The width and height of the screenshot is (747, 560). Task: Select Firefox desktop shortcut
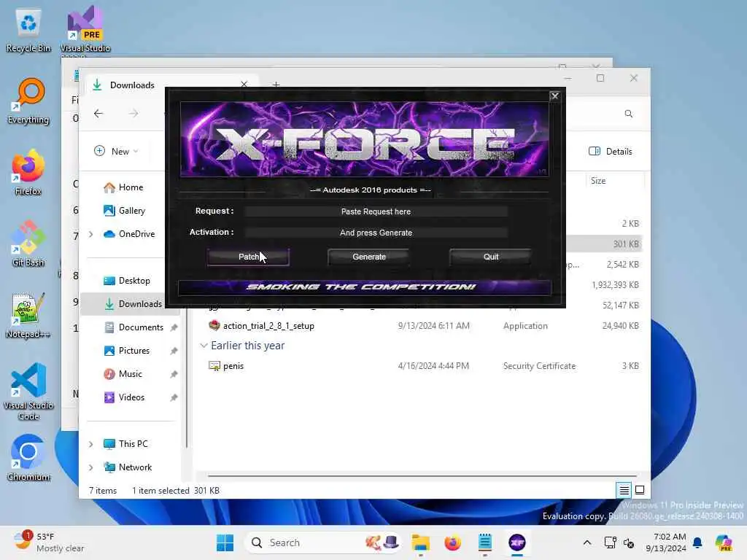pyautogui.click(x=28, y=173)
